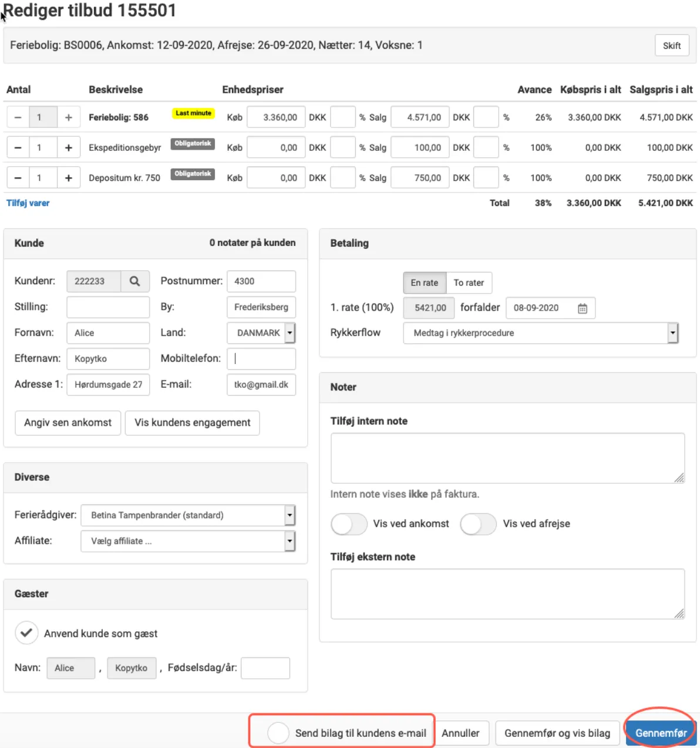This screenshot has height=748, width=700.
Task: Increase quantity for Feriebolig: 586
Action: pos(69,117)
